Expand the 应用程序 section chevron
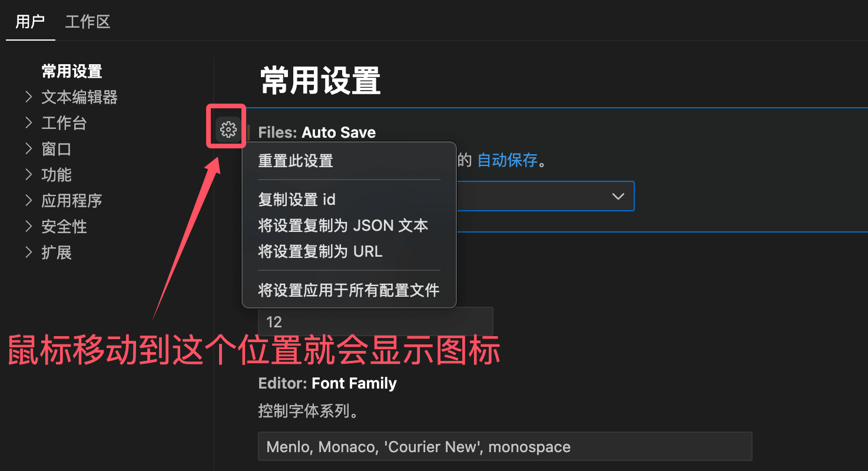The width and height of the screenshot is (868, 471). pyautogui.click(x=28, y=201)
